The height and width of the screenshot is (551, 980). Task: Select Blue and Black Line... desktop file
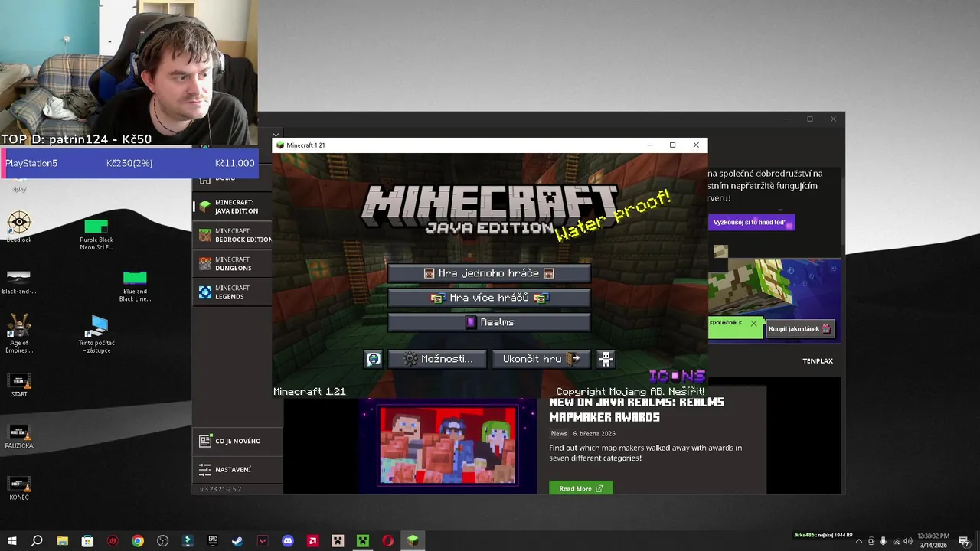pos(135,285)
